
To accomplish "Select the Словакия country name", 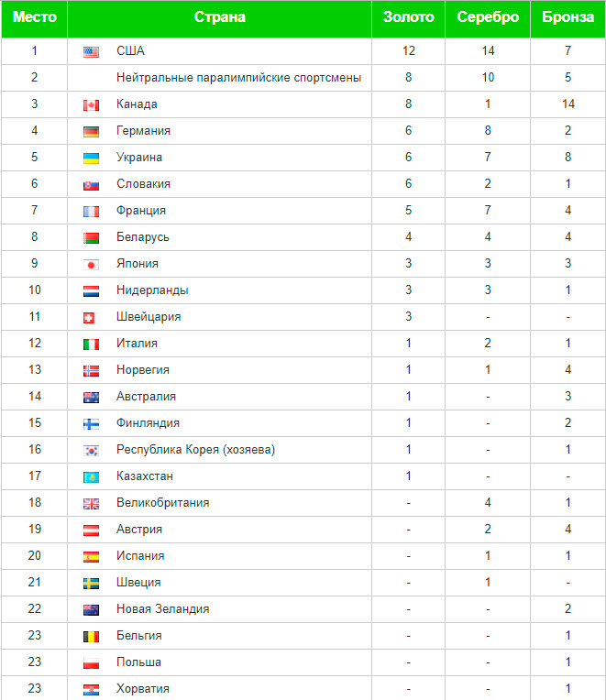I will coord(143,184).
